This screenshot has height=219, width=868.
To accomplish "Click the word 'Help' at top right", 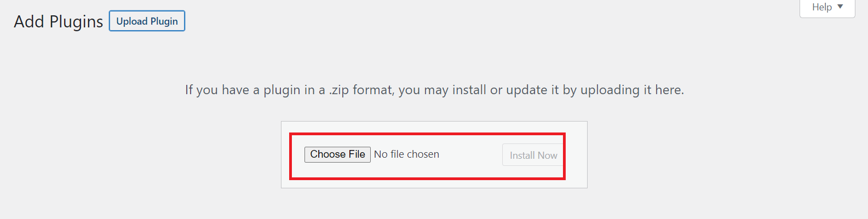I will [x=822, y=7].
